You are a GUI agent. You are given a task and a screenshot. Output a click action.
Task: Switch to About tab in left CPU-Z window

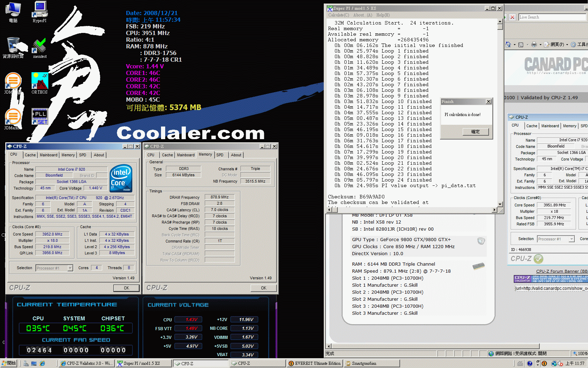(99, 155)
